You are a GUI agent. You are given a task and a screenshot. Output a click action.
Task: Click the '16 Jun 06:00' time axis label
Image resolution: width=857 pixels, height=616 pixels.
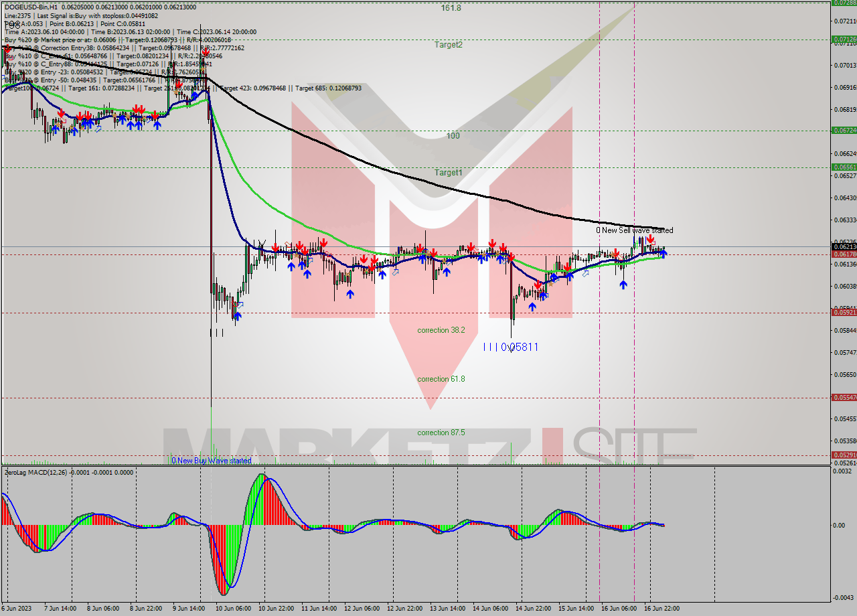619,609
